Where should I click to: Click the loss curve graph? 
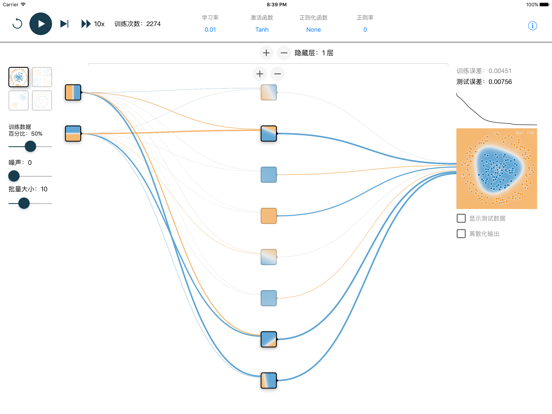click(496, 109)
